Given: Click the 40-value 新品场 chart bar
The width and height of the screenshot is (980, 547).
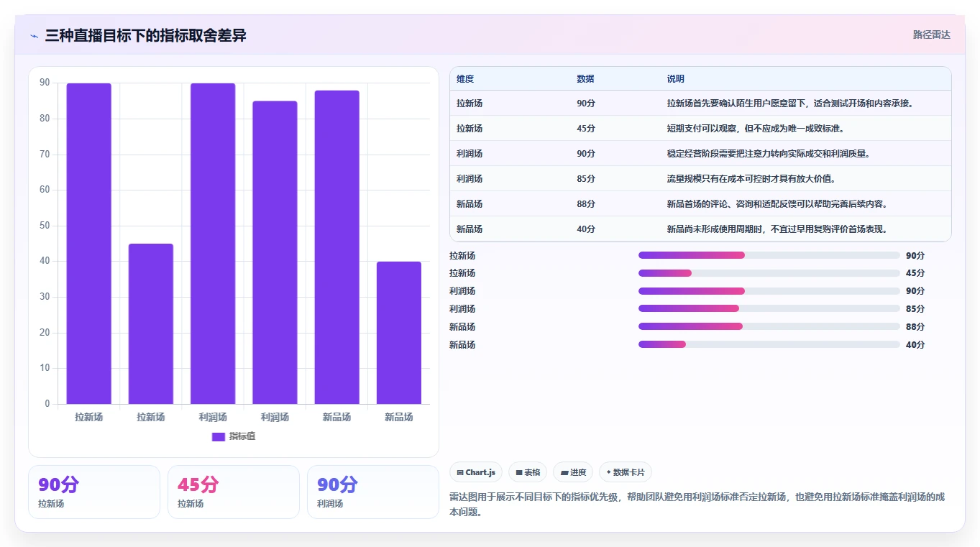Looking at the screenshot, I should 399,333.
